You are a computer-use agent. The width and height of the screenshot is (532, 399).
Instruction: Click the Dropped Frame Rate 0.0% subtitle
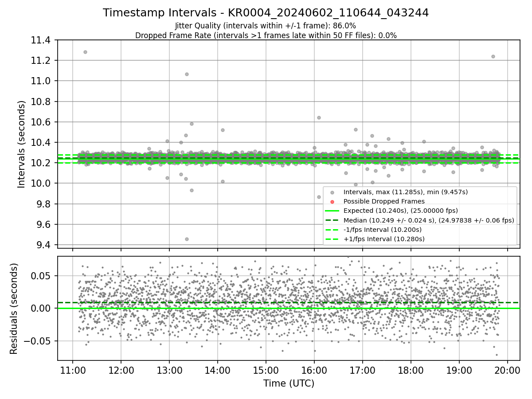click(x=266, y=35)
